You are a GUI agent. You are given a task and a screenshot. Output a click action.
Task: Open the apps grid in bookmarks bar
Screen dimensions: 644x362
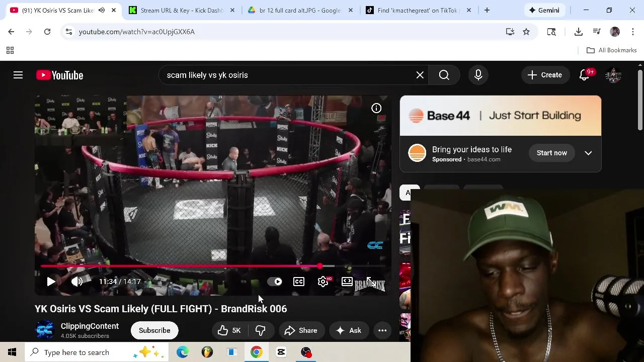coord(10,50)
